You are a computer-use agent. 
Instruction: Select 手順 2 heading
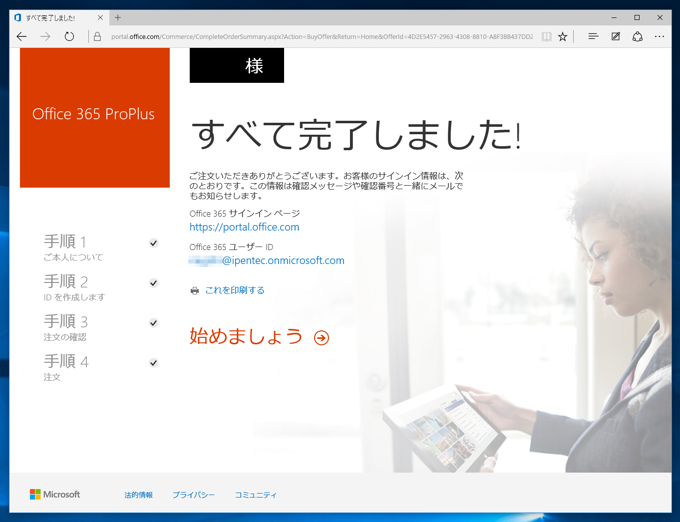point(66,281)
